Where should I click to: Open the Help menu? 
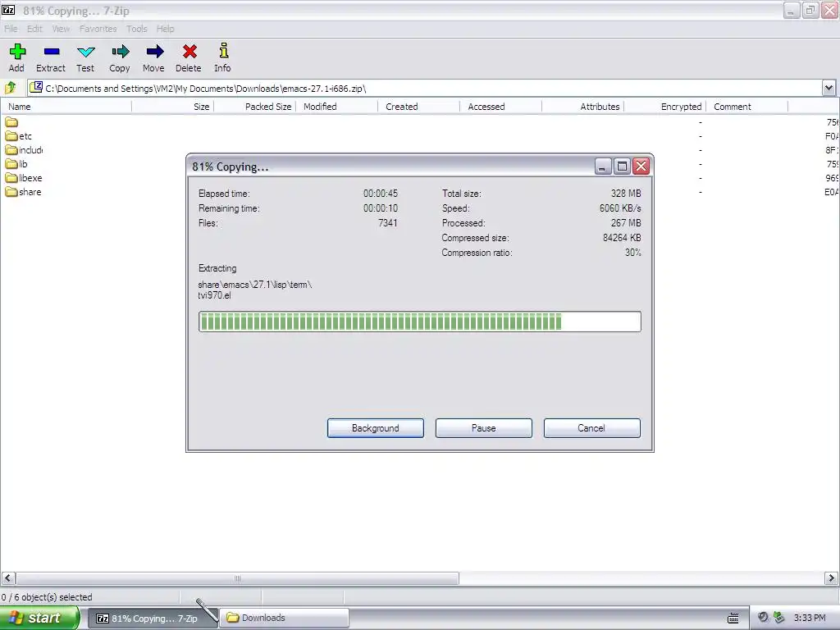165,29
